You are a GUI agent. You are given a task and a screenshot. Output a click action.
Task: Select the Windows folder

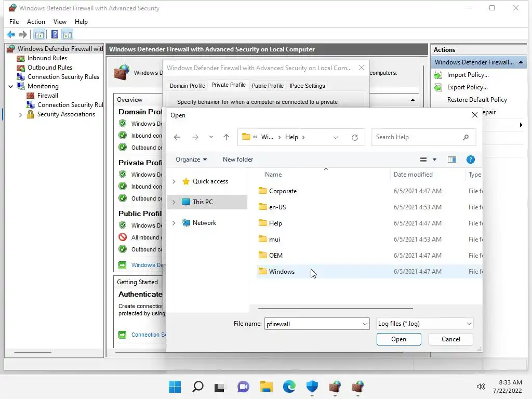[369, 271]
